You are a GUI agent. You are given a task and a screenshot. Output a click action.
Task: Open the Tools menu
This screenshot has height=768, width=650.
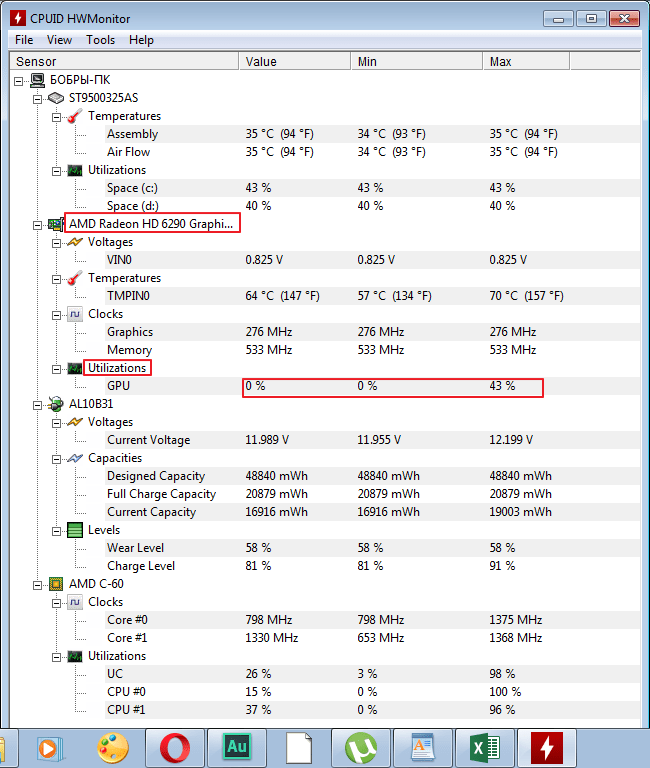click(x=100, y=40)
